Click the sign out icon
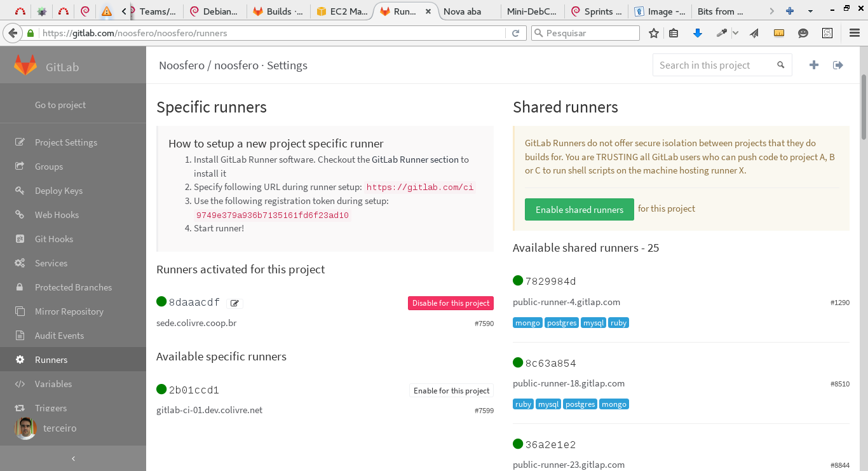The image size is (868, 471). point(838,65)
